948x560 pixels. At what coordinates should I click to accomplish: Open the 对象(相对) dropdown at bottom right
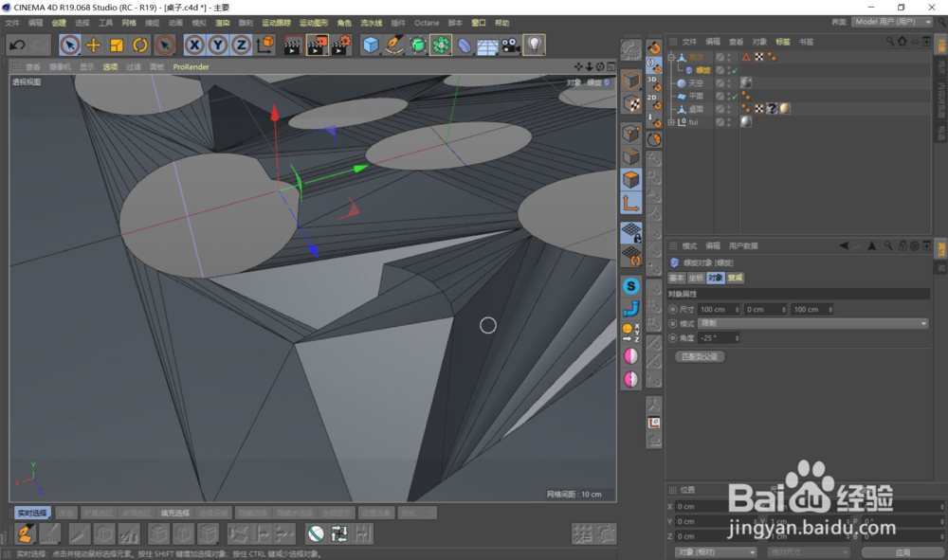[x=716, y=552]
